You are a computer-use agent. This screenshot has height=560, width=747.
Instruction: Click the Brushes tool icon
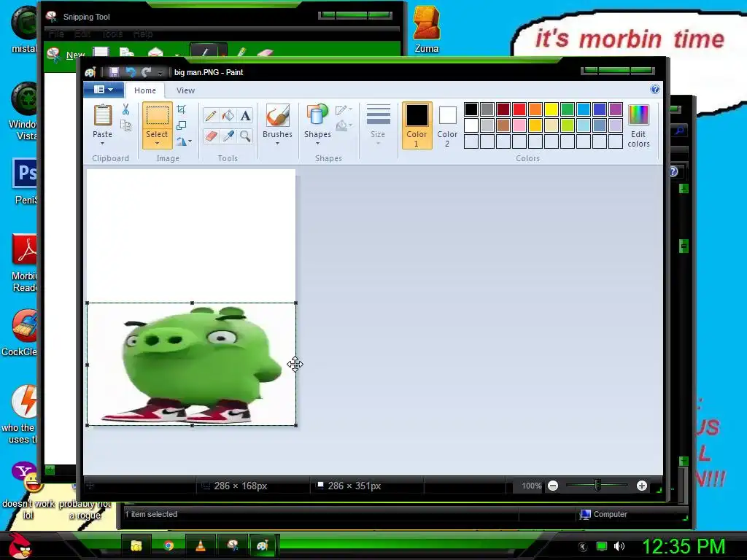277,115
